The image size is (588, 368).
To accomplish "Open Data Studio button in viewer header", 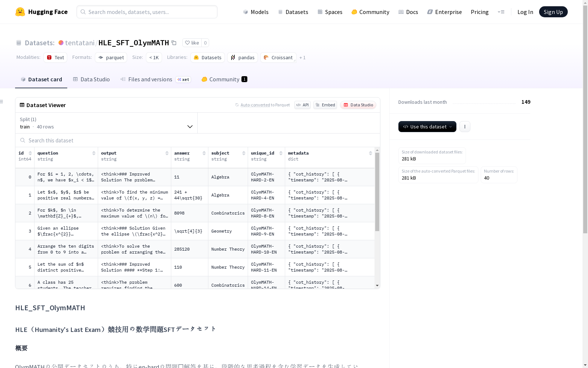I will point(358,105).
